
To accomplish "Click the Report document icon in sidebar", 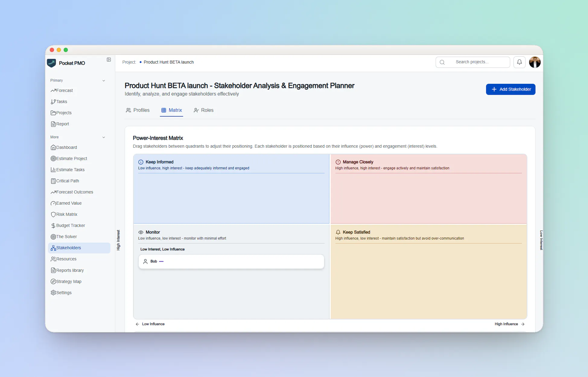I will click(x=53, y=124).
